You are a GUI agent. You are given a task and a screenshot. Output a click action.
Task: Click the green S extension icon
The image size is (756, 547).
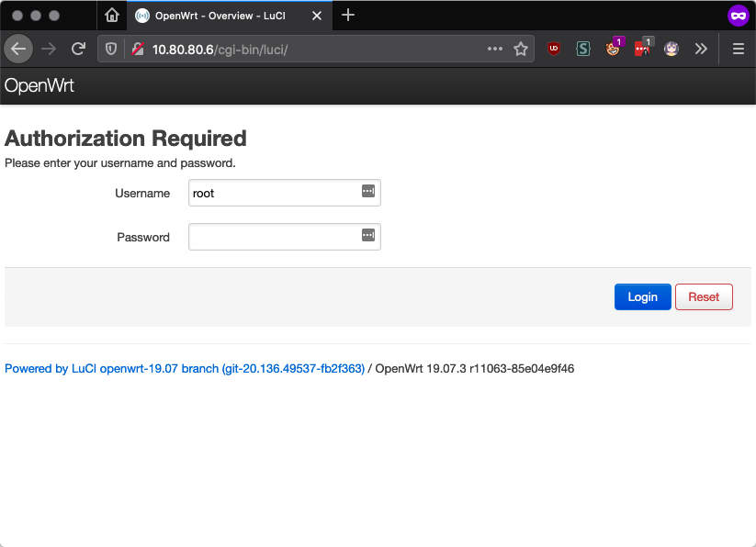[583, 49]
